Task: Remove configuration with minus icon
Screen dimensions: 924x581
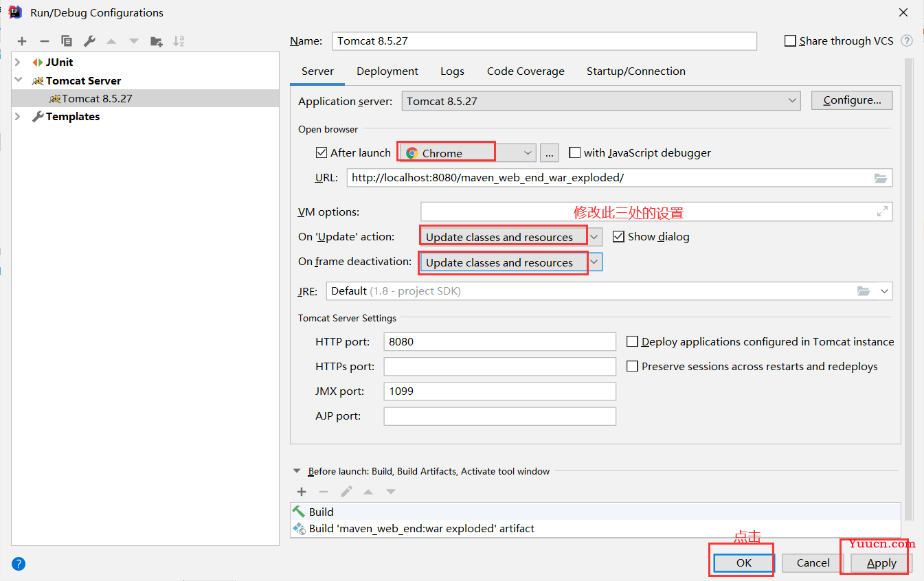Action: (x=44, y=41)
